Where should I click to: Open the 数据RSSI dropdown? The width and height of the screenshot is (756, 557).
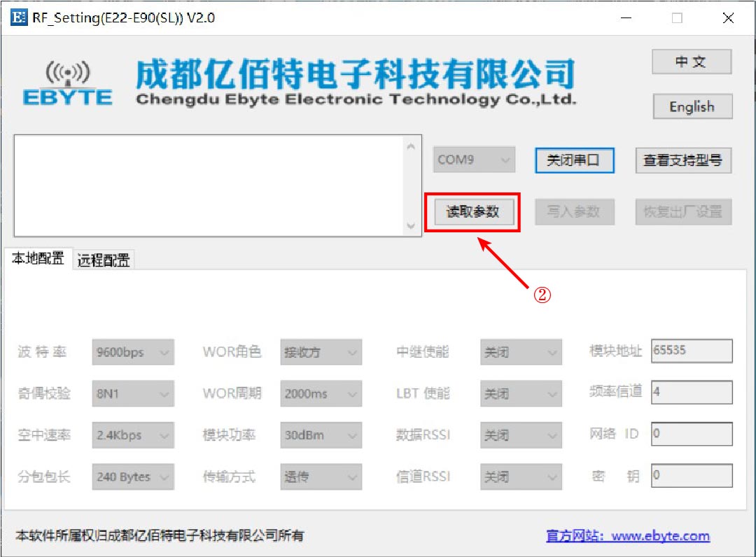tap(521, 435)
